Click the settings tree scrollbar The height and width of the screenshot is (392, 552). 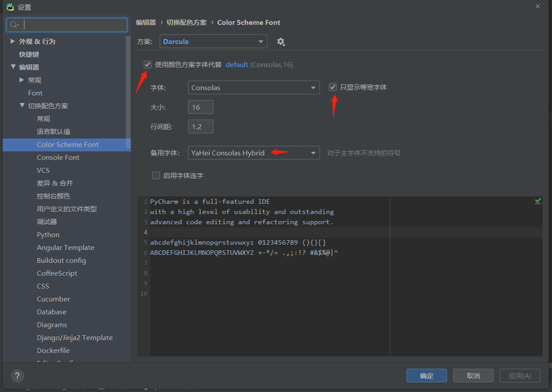[x=128, y=92]
